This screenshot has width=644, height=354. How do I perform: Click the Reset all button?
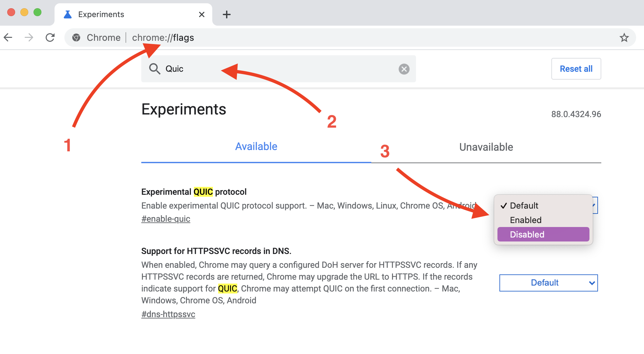click(x=576, y=69)
